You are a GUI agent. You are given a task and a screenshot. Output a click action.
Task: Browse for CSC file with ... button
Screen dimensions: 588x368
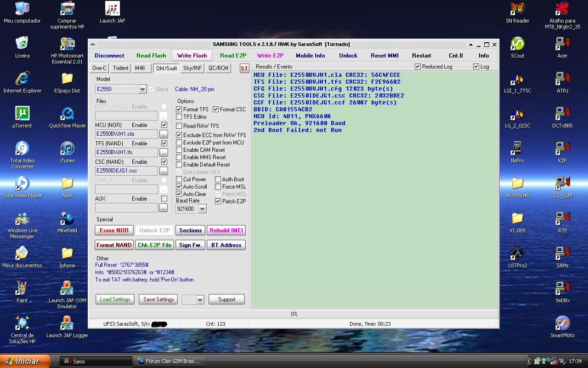pyautogui.click(x=164, y=171)
